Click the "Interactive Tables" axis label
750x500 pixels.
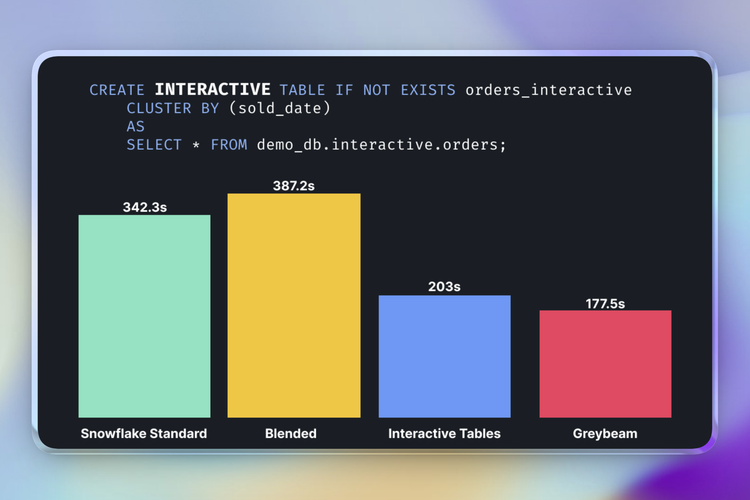pos(444,433)
